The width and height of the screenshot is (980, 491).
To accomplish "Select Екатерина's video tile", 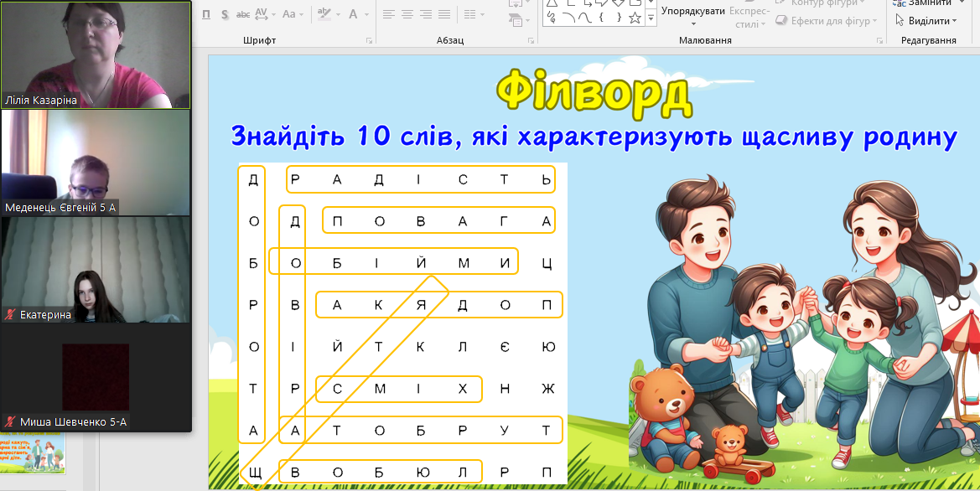I will 96,270.
